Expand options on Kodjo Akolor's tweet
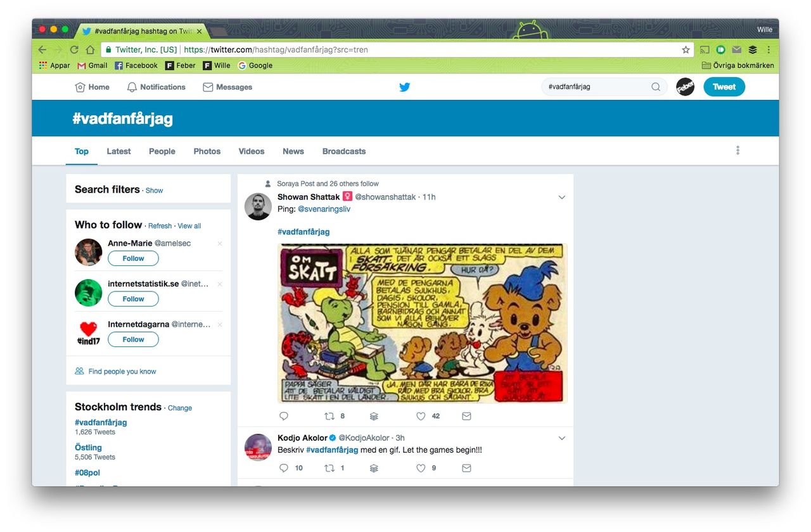Viewport: 811px width, 532px height. (x=562, y=438)
